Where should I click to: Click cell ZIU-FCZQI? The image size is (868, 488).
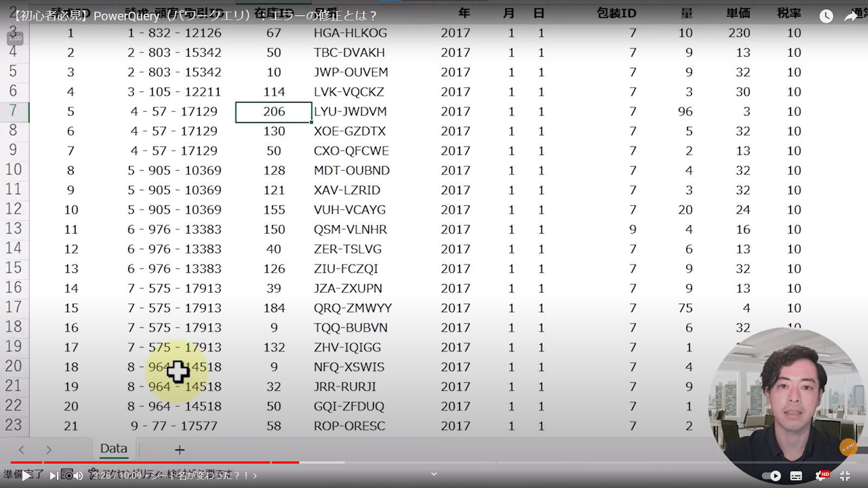(x=346, y=269)
